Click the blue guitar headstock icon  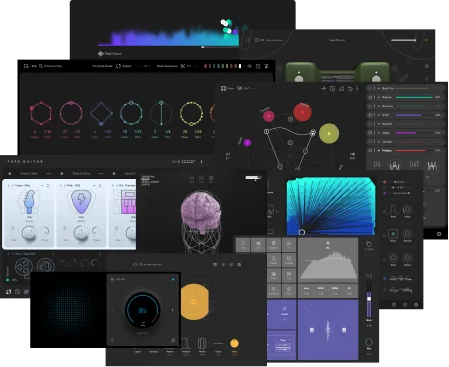pyautogui.click(x=29, y=202)
